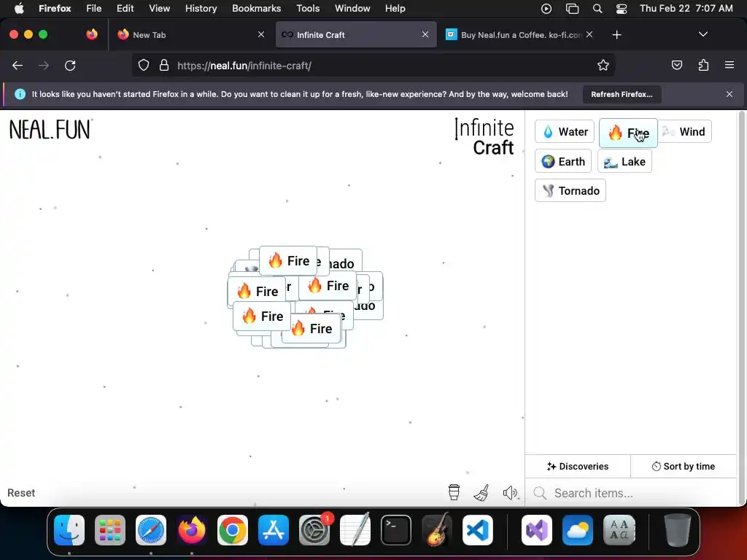This screenshot has width=747, height=560.
Task: Click screen recording status icon
Action: (546, 8)
